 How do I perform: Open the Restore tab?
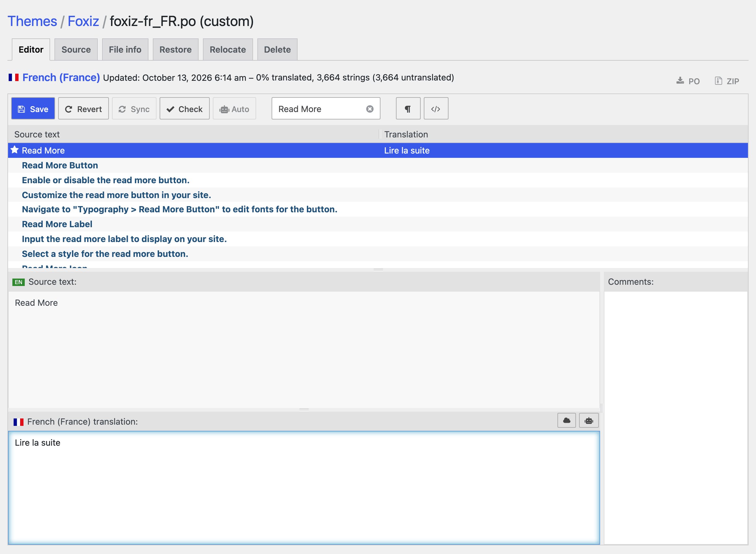click(x=176, y=50)
